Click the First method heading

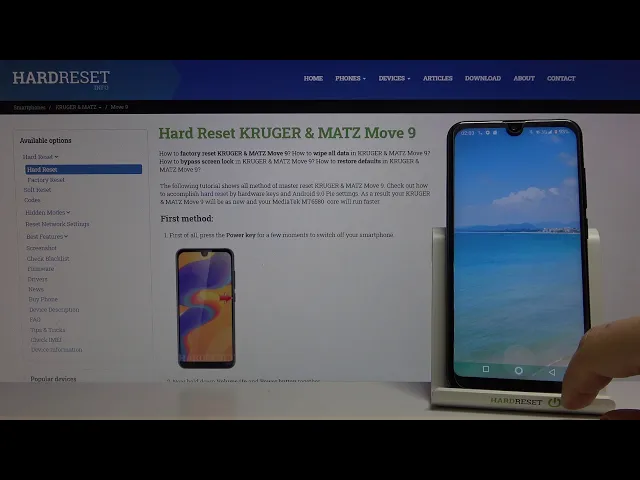(187, 219)
